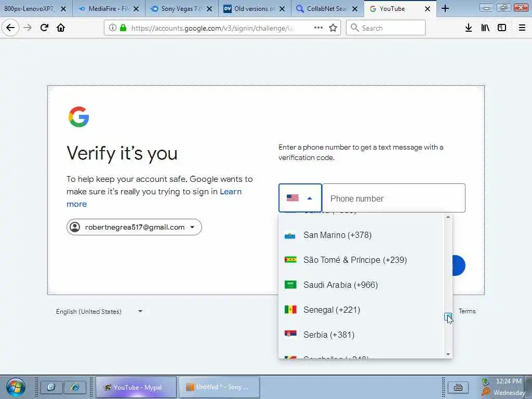Reload the current page
This screenshot has height=399, width=532.
coord(44,28)
